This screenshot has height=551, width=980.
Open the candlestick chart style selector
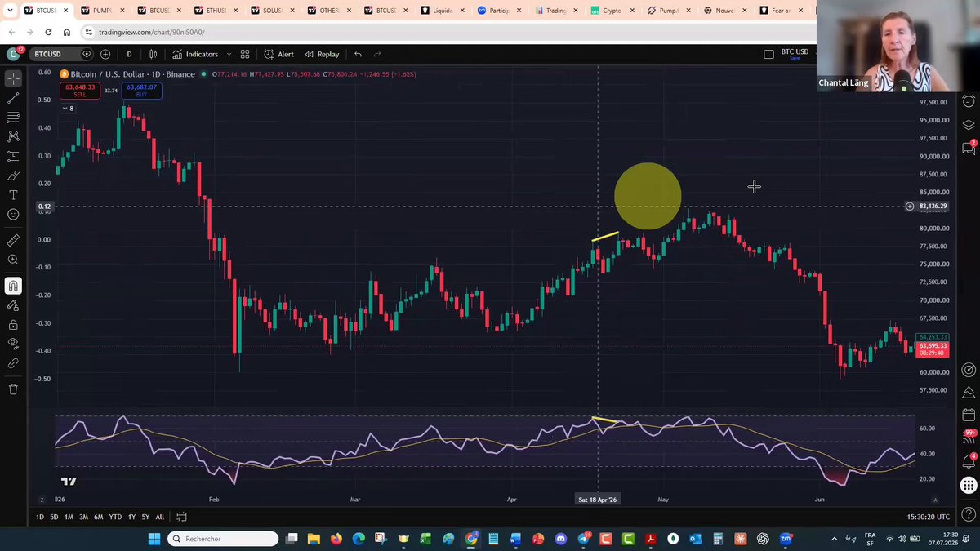click(153, 55)
